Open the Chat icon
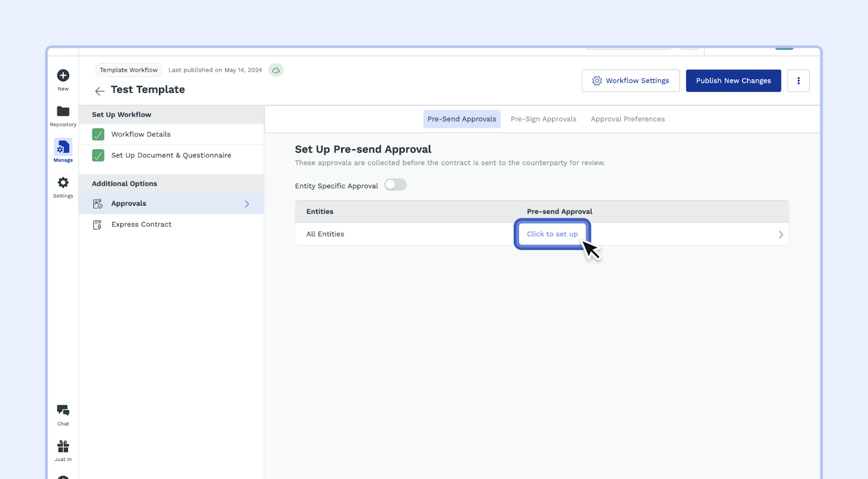 click(63, 411)
